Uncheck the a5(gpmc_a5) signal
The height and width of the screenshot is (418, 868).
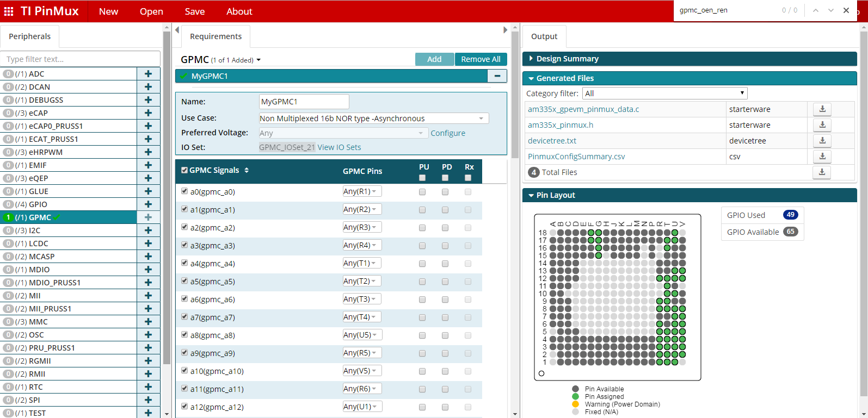tap(184, 281)
